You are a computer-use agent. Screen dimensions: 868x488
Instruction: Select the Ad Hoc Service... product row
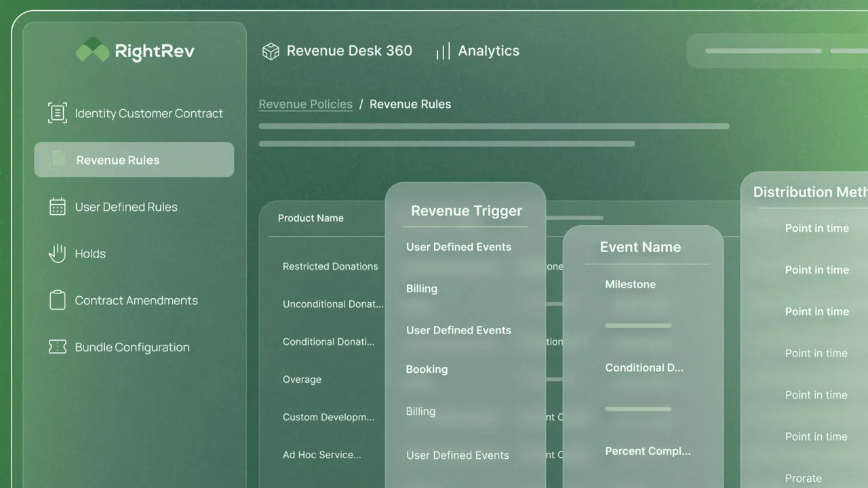point(322,455)
